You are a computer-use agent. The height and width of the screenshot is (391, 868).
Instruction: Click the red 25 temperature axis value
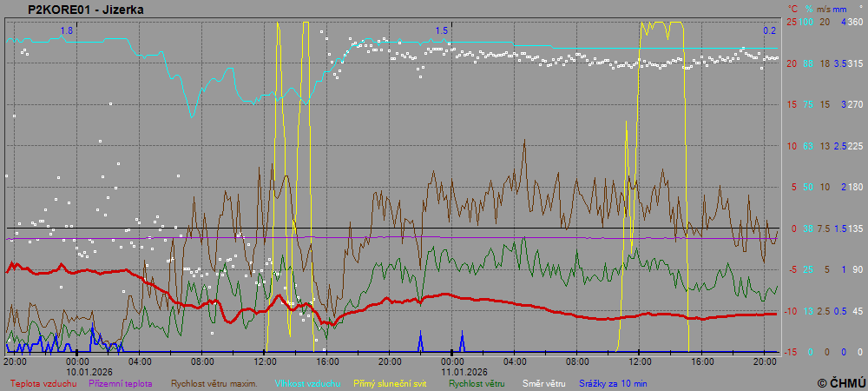click(792, 22)
